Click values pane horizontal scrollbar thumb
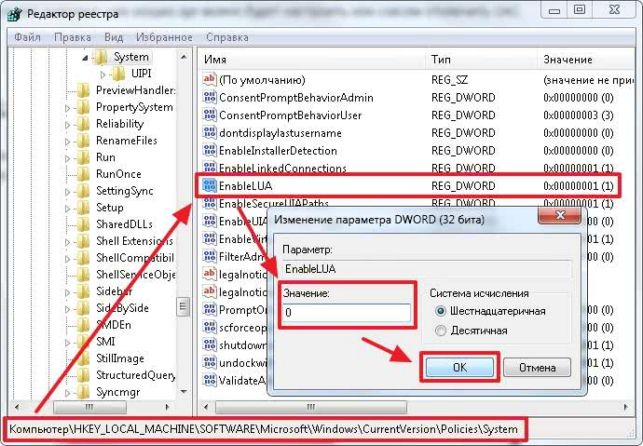Screen dimensions: 643x446 [x=311, y=407]
